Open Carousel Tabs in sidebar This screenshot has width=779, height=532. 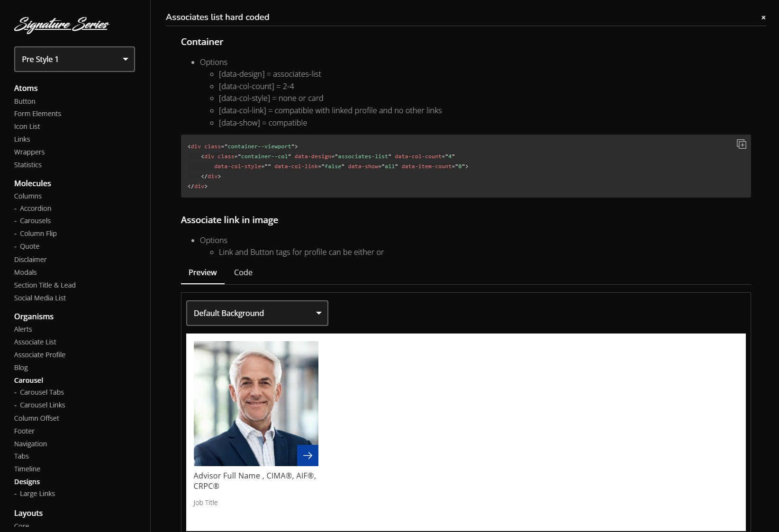pyautogui.click(x=42, y=392)
